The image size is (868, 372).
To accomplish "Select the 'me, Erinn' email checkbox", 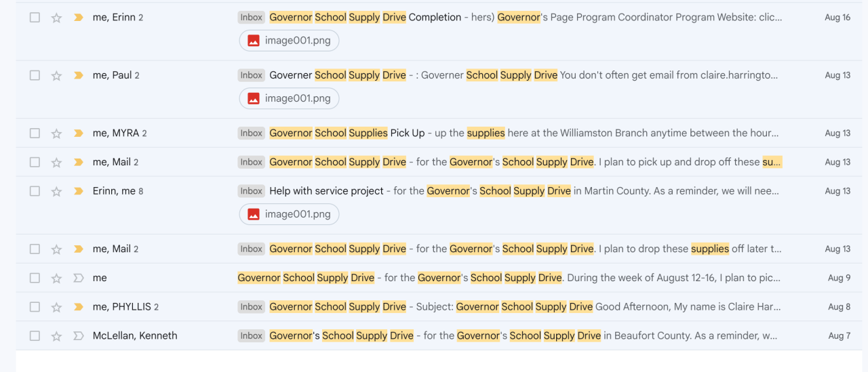I will [35, 18].
